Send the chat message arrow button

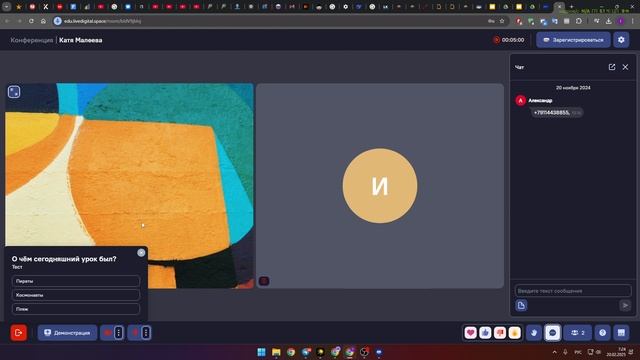point(625,305)
